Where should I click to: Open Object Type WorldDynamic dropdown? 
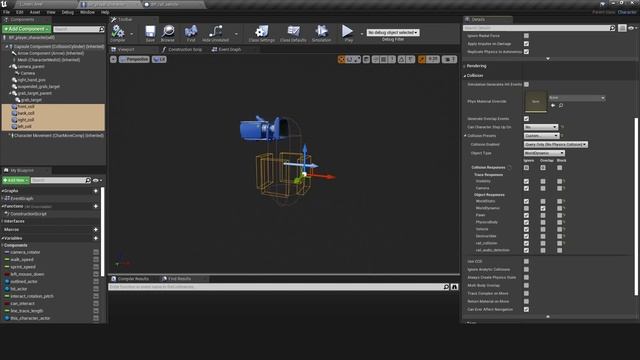click(544, 153)
